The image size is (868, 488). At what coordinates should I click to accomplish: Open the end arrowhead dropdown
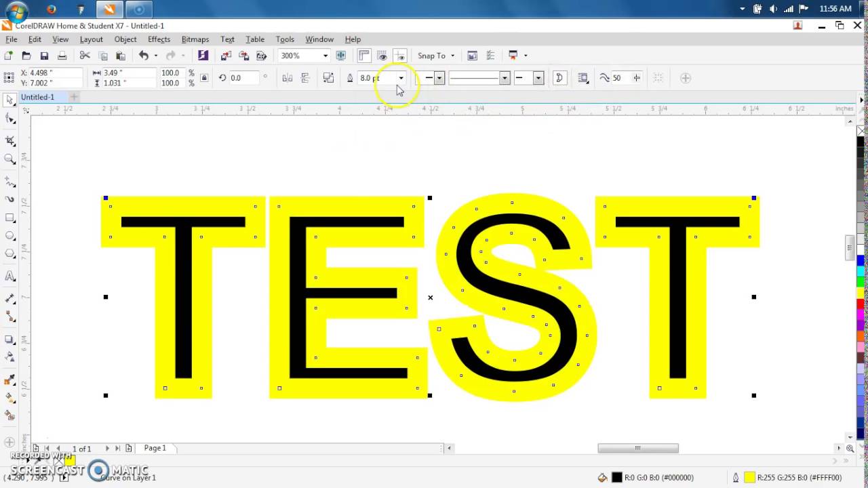pyautogui.click(x=538, y=78)
